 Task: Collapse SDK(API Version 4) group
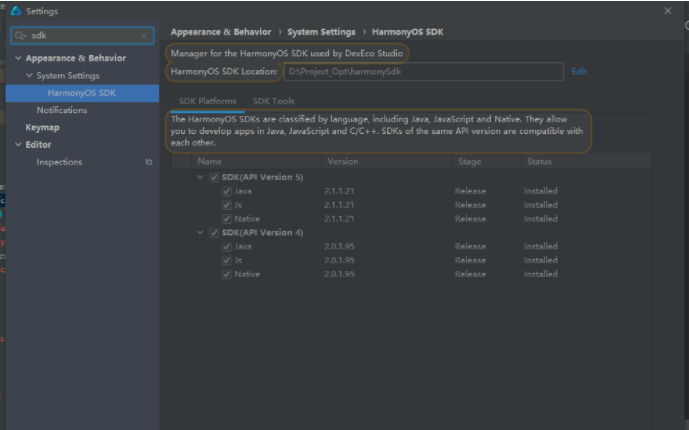tap(200, 232)
